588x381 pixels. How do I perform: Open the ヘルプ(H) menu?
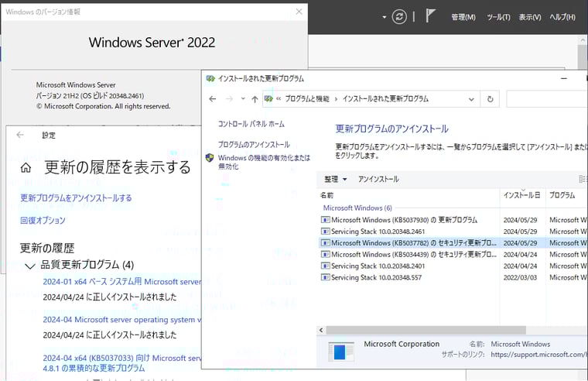click(562, 17)
